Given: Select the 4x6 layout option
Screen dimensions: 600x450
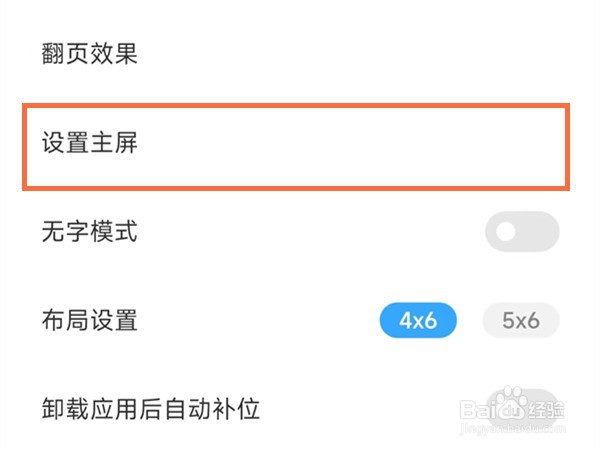Looking at the screenshot, I should coord(418,320).
